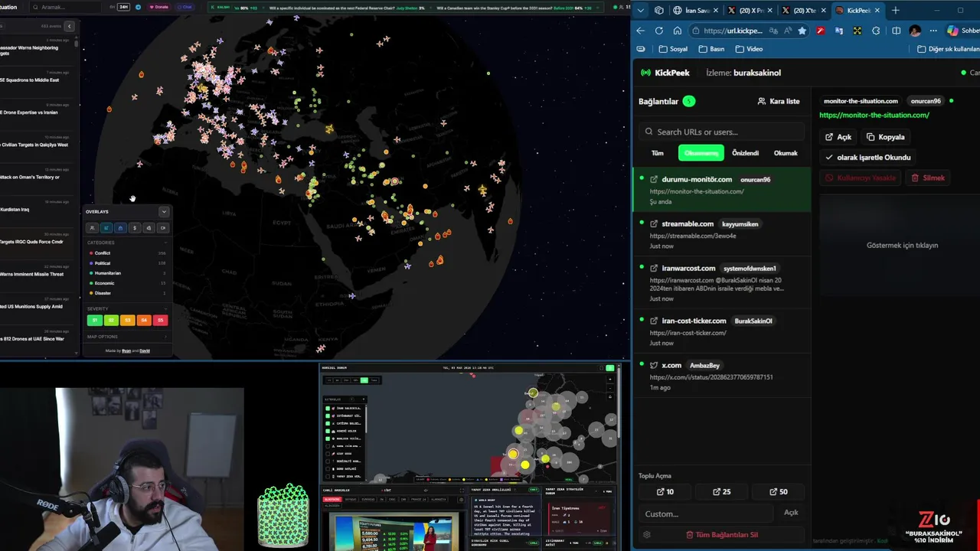
Task: Open the Edge settings and more menu
Action: click(x=933, y=31)
